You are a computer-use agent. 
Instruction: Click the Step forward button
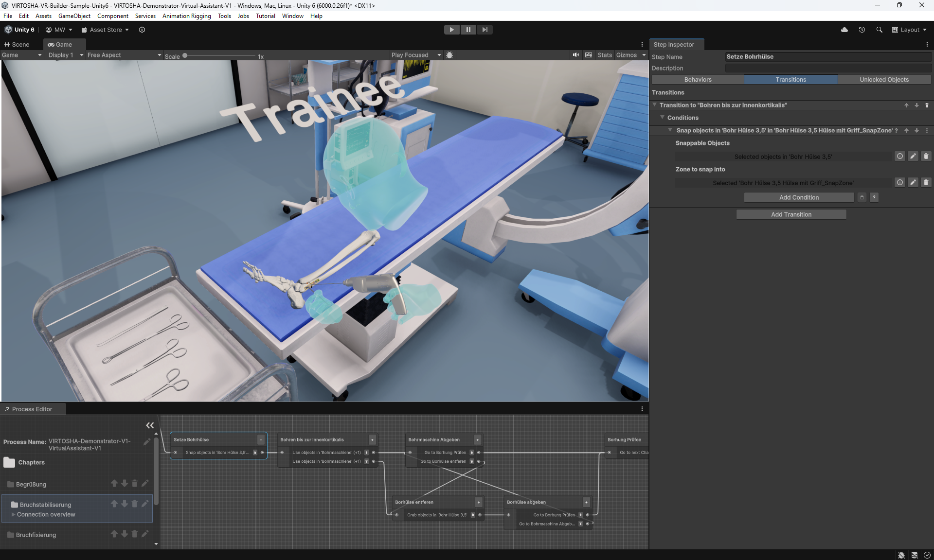coord(485,30)
